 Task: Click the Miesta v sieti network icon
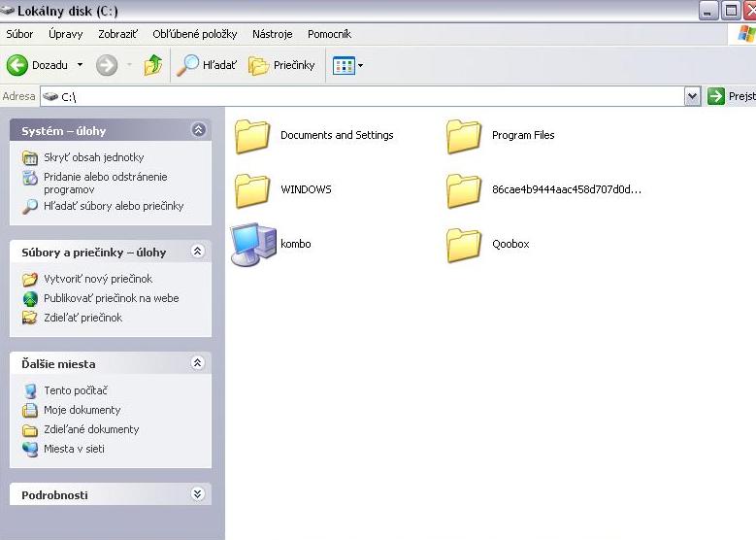(30, 450)
